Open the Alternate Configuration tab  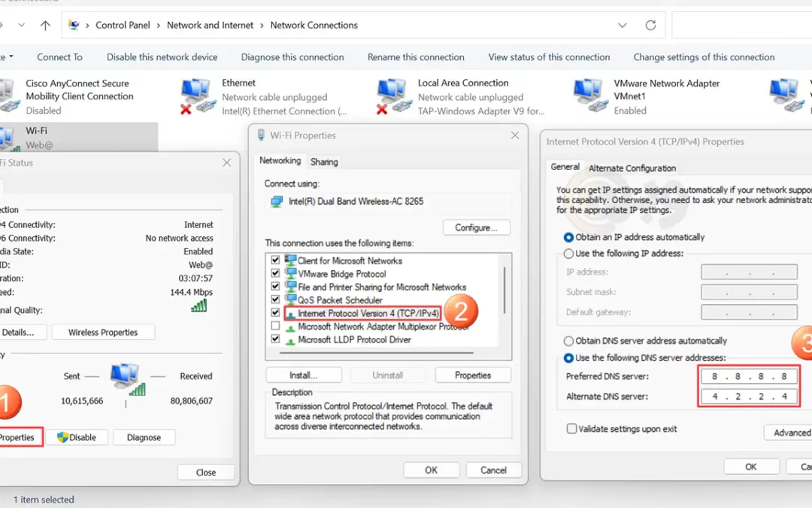tap(632, 168)
